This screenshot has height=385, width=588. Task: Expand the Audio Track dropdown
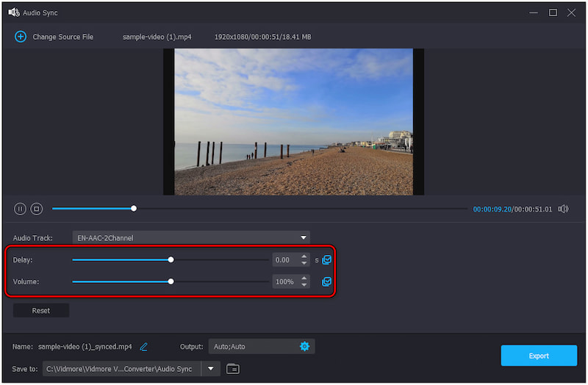[x=304, y=238]
